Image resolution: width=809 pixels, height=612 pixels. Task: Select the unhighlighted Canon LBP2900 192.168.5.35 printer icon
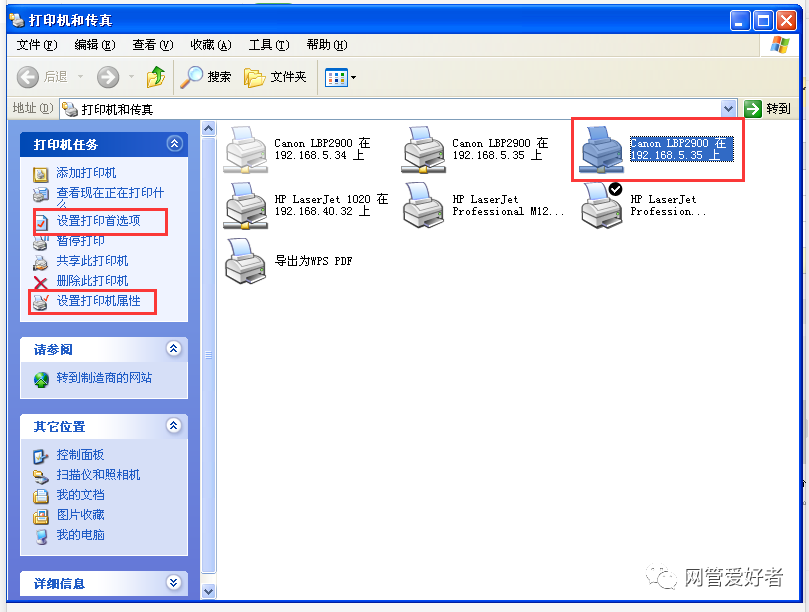click(x=423, y=150)
